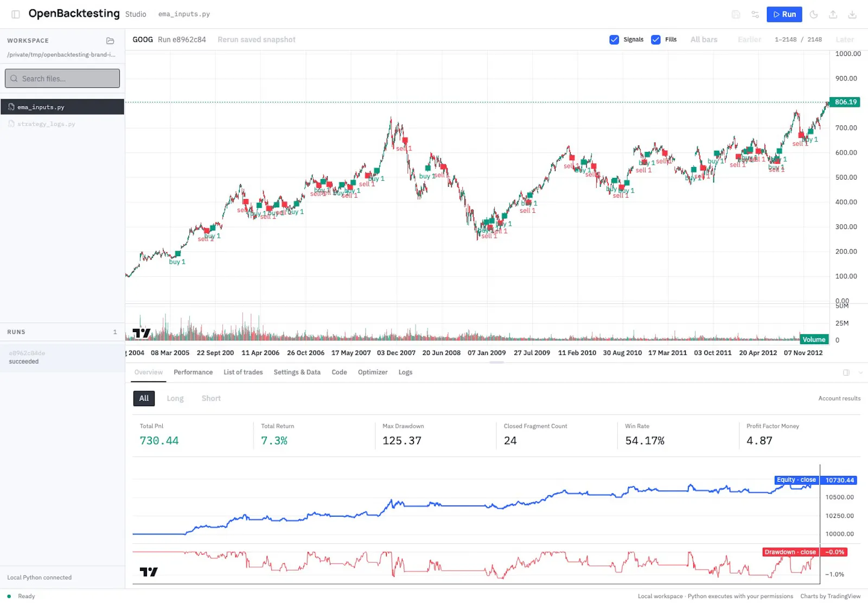
Task: Toggle the Fills checkbox
Action: coord(656,40)
